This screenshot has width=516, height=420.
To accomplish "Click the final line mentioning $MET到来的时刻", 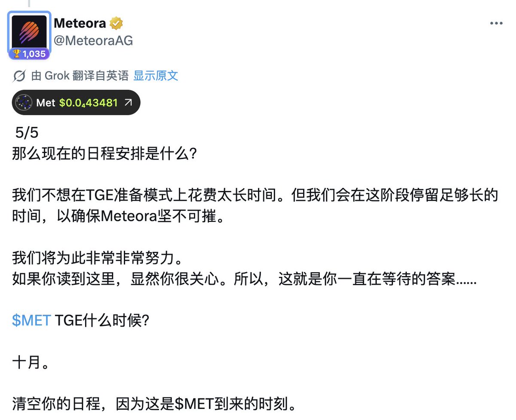I will tap(154, 405).
